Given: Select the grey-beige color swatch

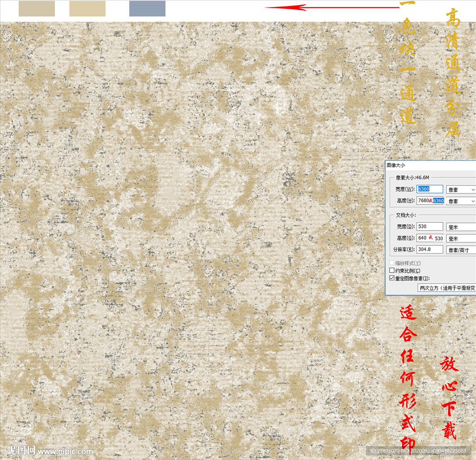Looking at the screenshot, I should 37,8.
